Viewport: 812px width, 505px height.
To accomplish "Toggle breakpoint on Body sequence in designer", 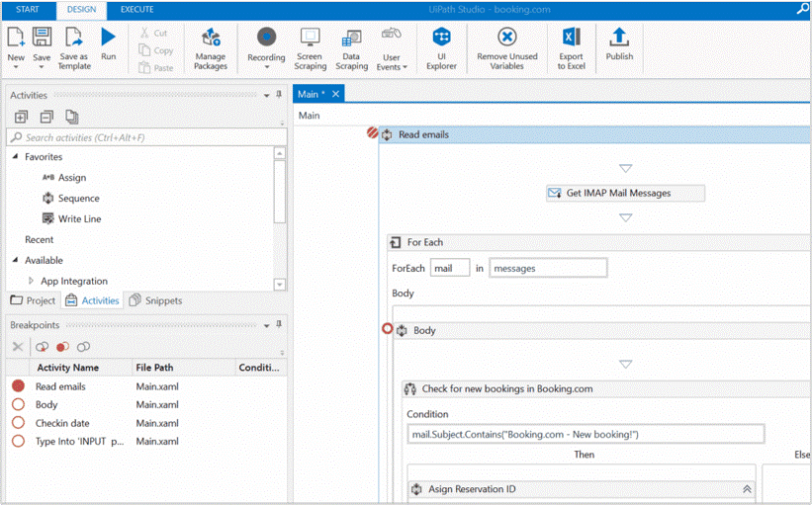I will pyautogui.click(x=388, y=330).
